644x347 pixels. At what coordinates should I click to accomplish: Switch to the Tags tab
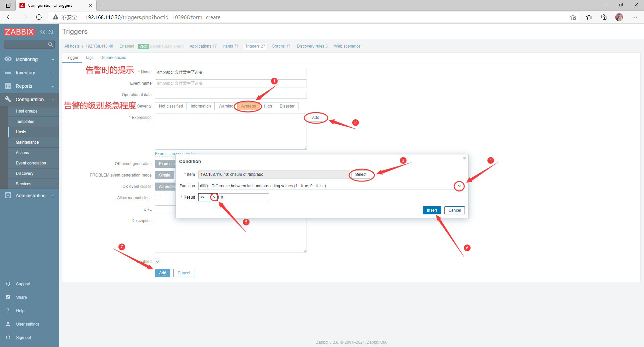click(x=89, y=58)
